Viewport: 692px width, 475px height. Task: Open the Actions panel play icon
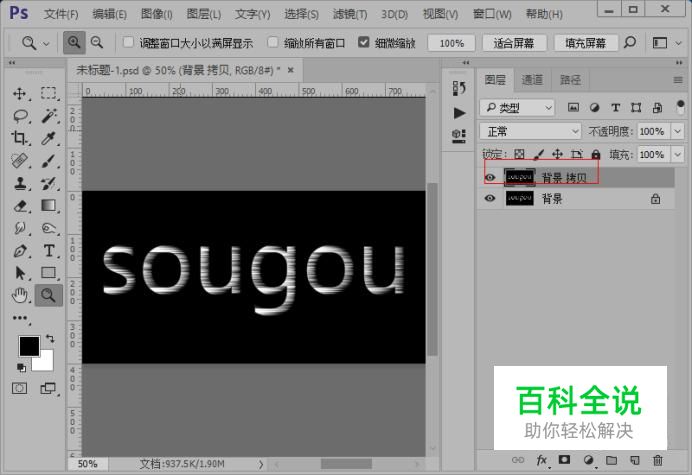point(459,113)
